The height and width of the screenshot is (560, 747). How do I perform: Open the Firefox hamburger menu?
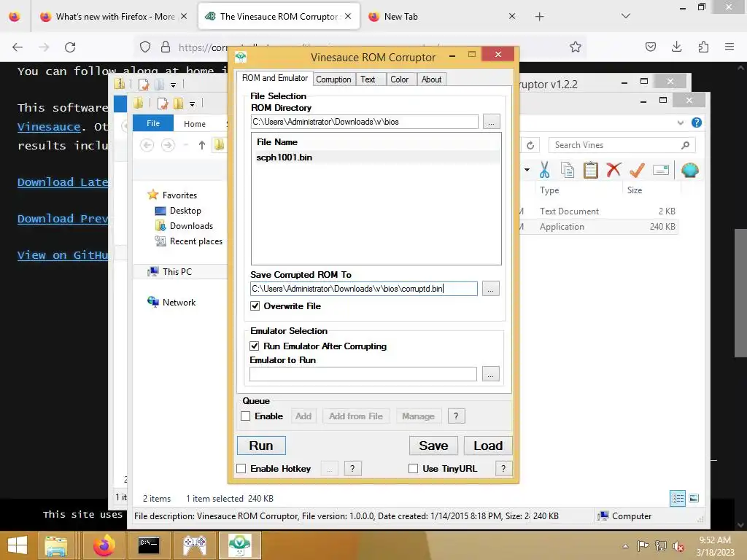(729, 47)
